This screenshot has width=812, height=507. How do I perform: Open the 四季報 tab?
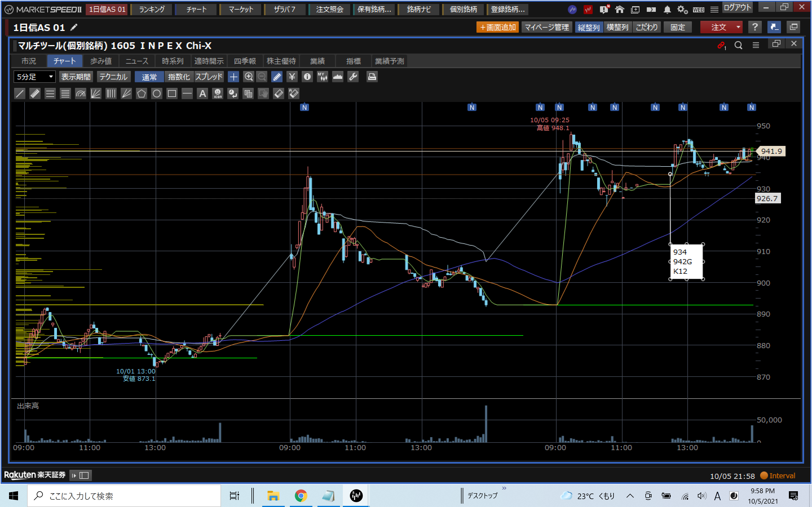pos(245,61)
